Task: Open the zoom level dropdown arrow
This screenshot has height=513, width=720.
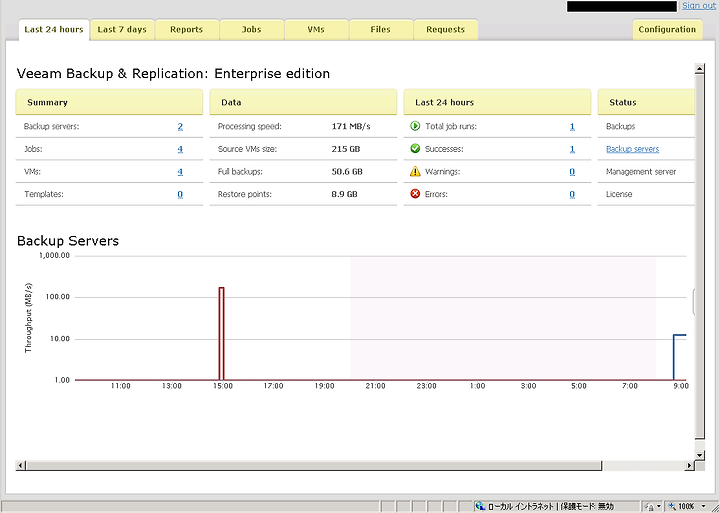Action: 703,506
